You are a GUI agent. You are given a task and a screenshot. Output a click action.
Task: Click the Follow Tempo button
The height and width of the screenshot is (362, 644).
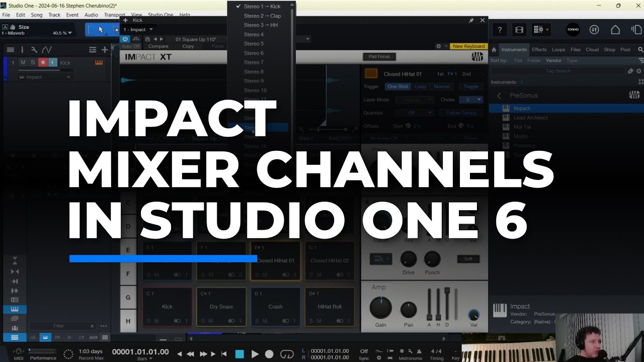pos(461,113)
